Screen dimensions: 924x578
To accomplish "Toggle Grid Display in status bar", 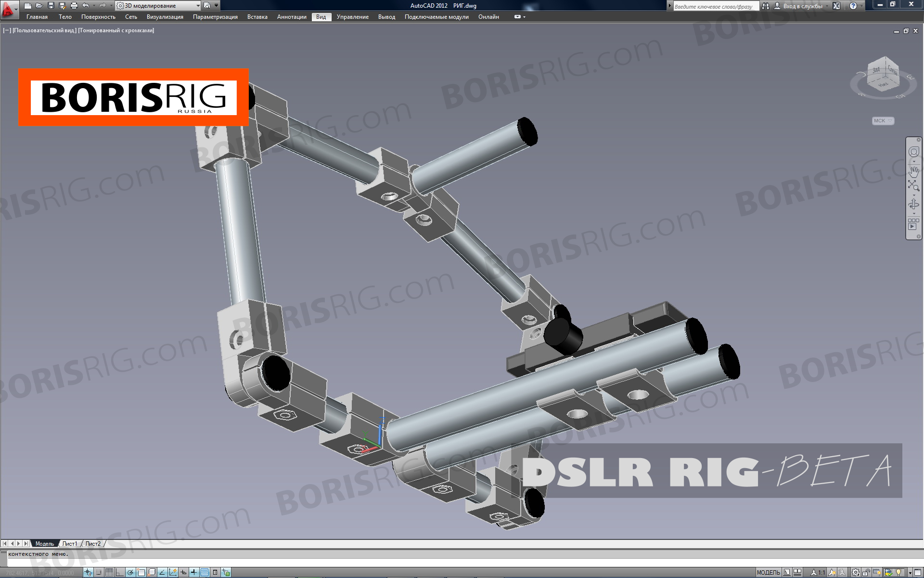I will 109,572.
